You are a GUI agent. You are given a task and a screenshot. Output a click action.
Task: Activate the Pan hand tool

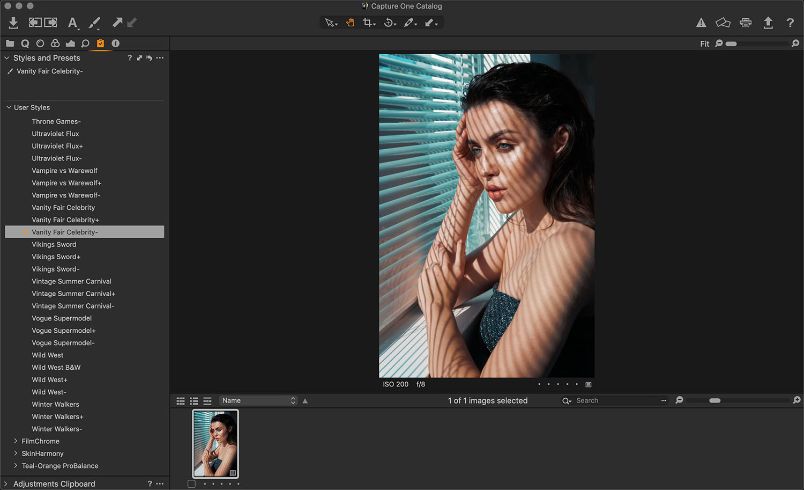[x=350, y=23]
